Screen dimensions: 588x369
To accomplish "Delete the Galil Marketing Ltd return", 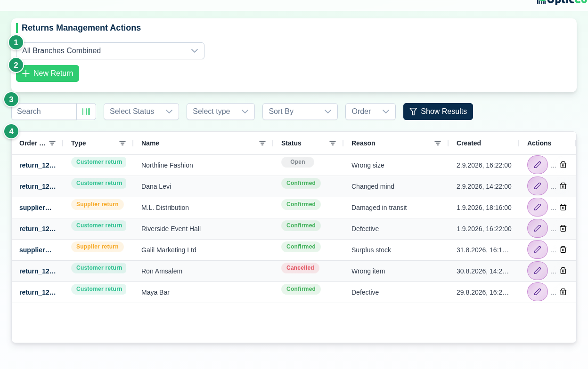I will point(563,249).
